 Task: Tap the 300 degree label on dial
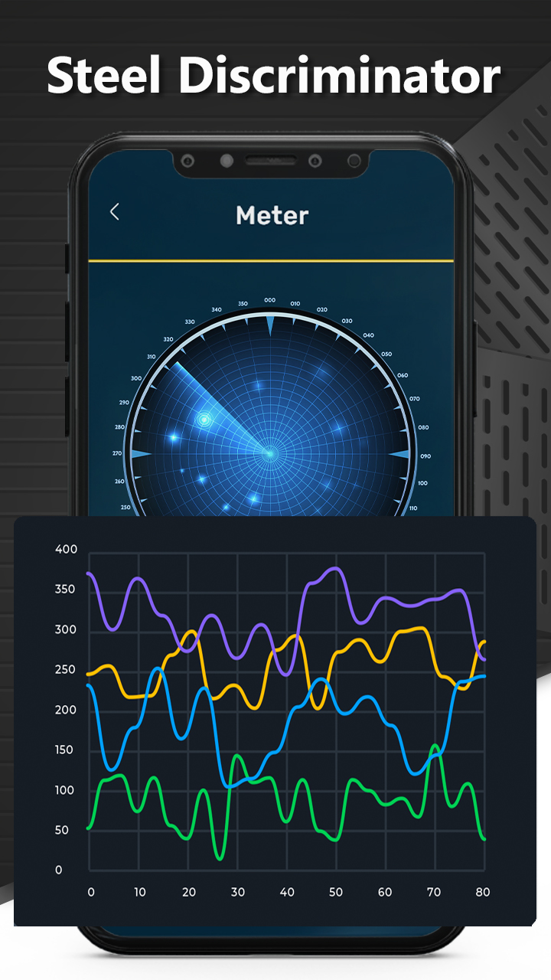(136, 378)
